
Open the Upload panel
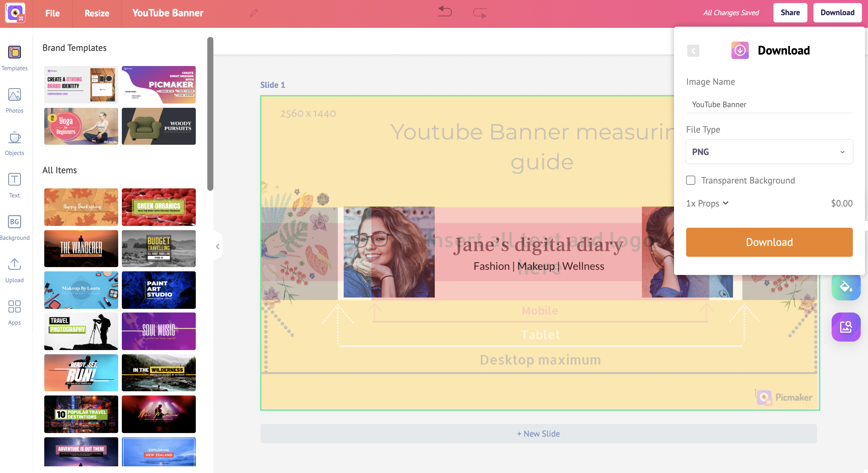click(15, 270)
